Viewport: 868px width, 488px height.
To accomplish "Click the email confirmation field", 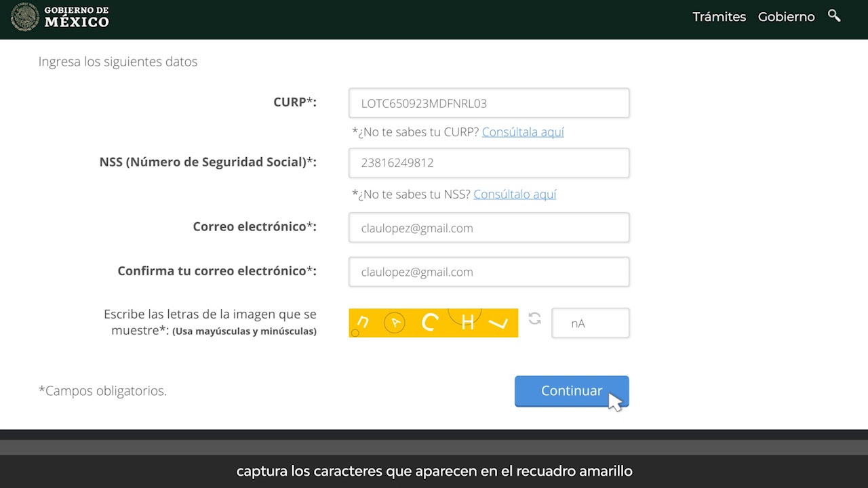I will (x=488, y=271).
